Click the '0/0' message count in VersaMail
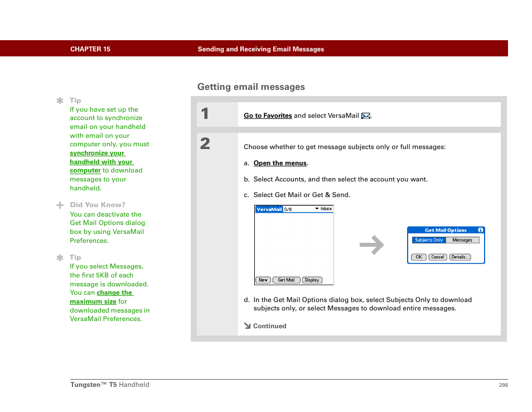 tap(288, 209)
